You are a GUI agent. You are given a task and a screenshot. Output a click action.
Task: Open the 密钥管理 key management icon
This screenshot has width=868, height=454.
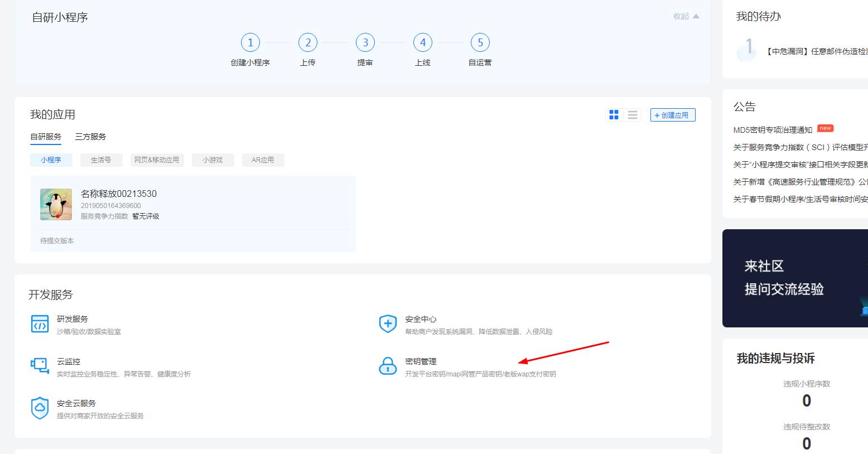(388, 366)
